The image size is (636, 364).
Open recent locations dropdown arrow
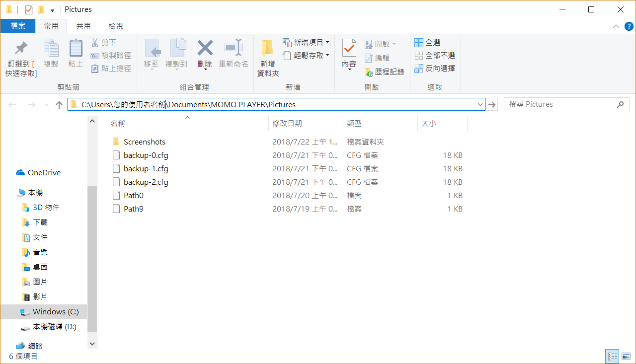pyautogui.click(x=47, y=105)
